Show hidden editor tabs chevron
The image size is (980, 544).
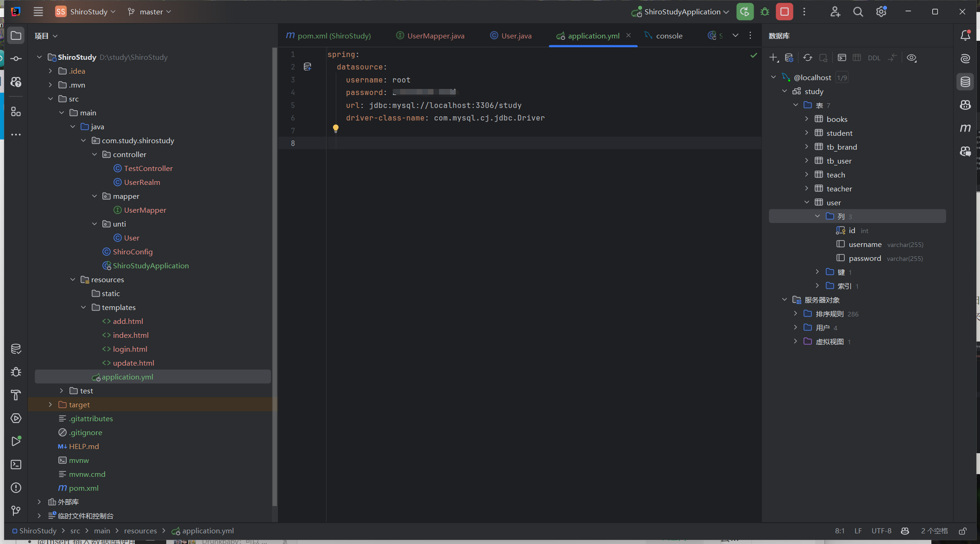click(735, 35)
